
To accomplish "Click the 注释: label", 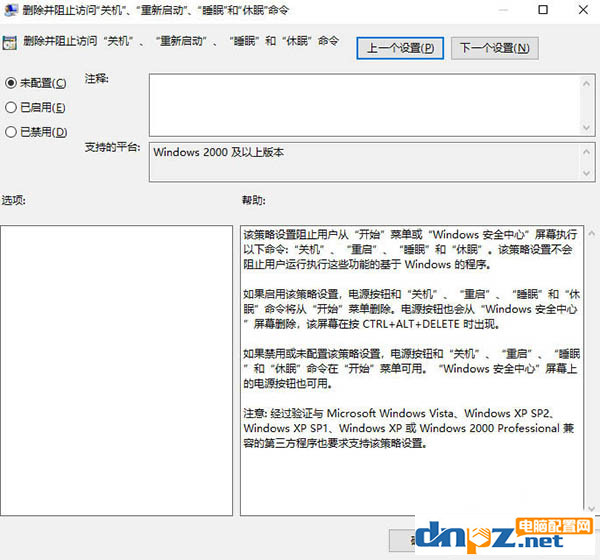I will click(x=96, y=79).
